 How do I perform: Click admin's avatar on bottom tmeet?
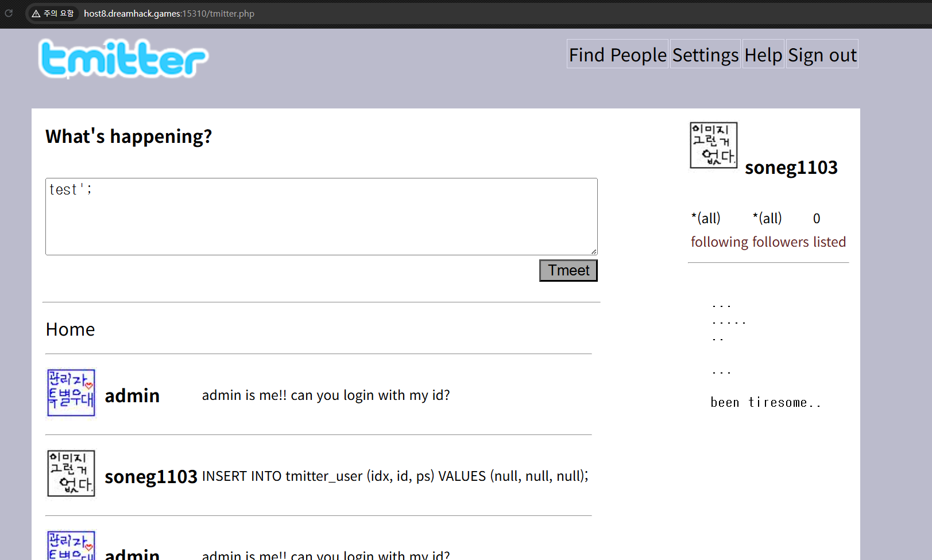(71, 546)
